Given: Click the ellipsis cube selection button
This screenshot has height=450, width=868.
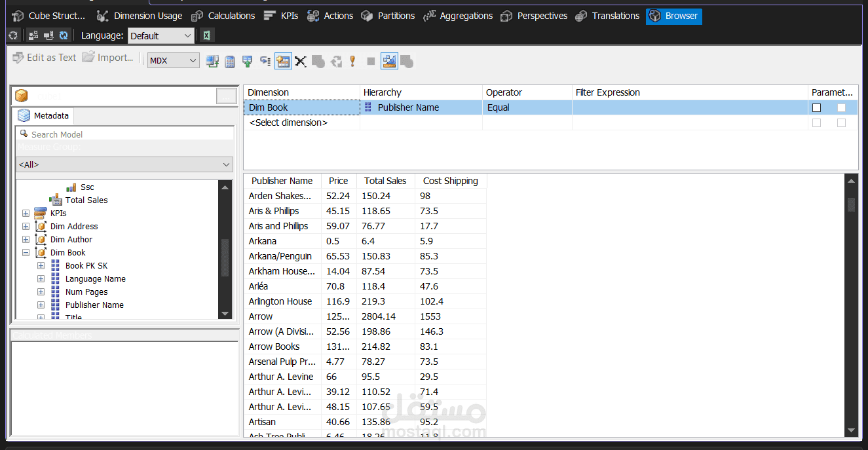Looking at the screenshot, I should 226,96.
